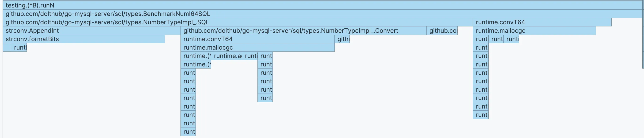This screenshot has height=138, width=644.
Task: Select runtime.convT64 beneath NumberTypeImpl_.Convert
Action: 257,39
